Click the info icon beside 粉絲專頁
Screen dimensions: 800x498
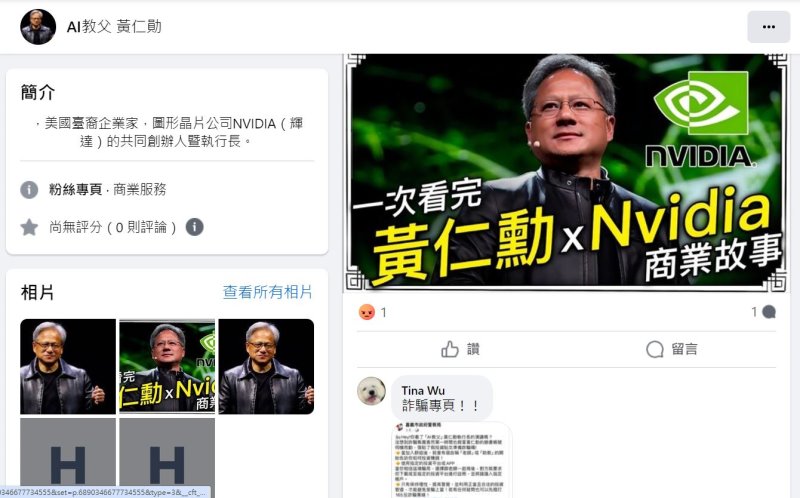[29, 190]
